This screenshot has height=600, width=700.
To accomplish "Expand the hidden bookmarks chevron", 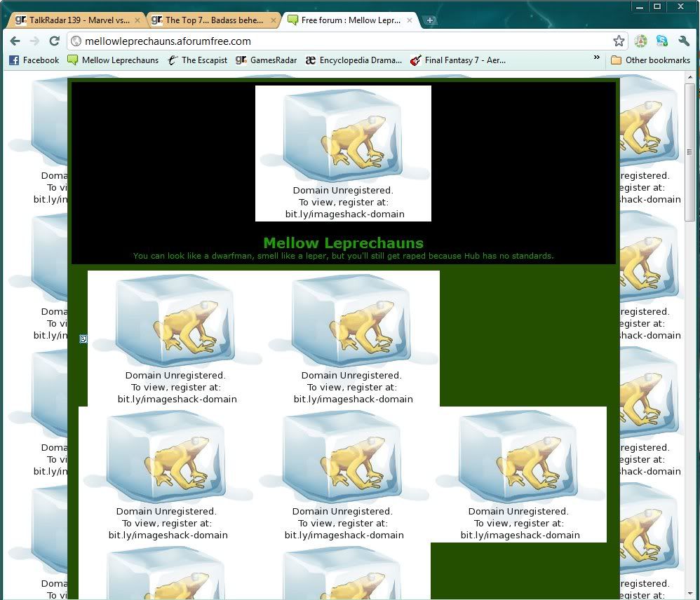I will coord(596,57).
